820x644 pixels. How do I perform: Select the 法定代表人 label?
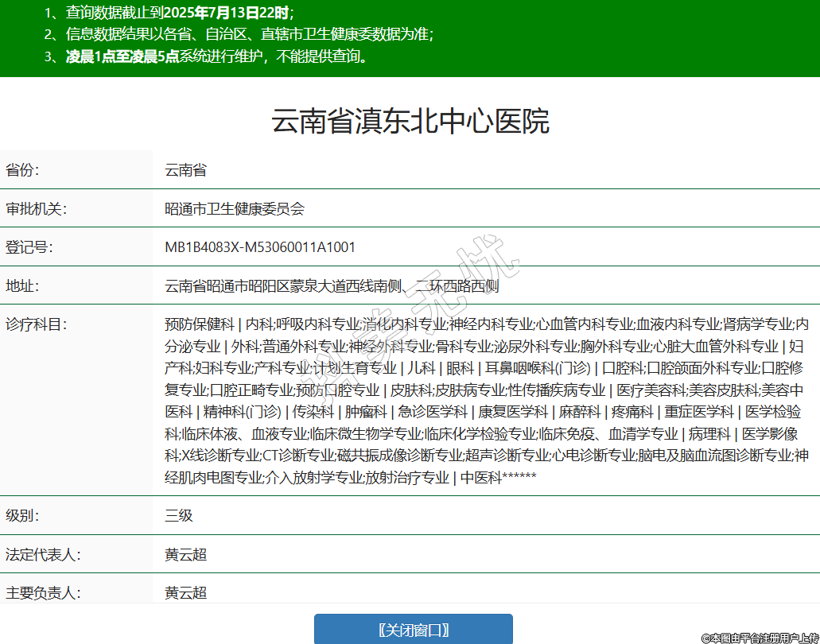(x=42, y=554)
